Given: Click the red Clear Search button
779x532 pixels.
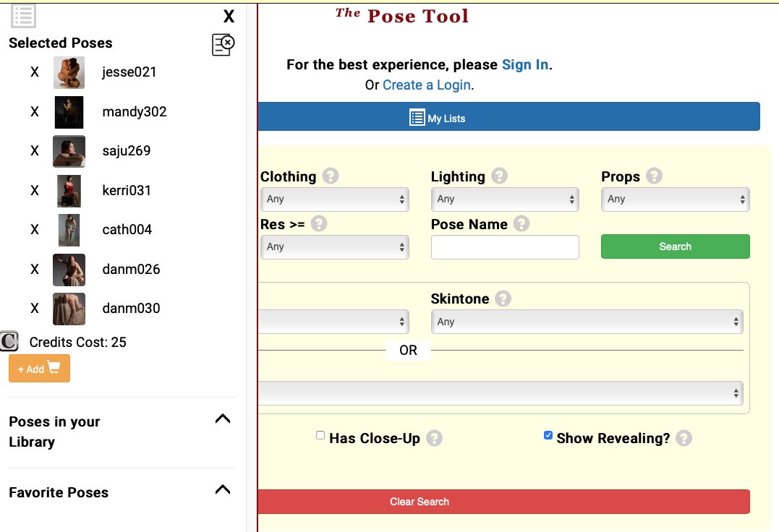Looking at the screenshot, I should pyautogui.click(x=503, y=502).
